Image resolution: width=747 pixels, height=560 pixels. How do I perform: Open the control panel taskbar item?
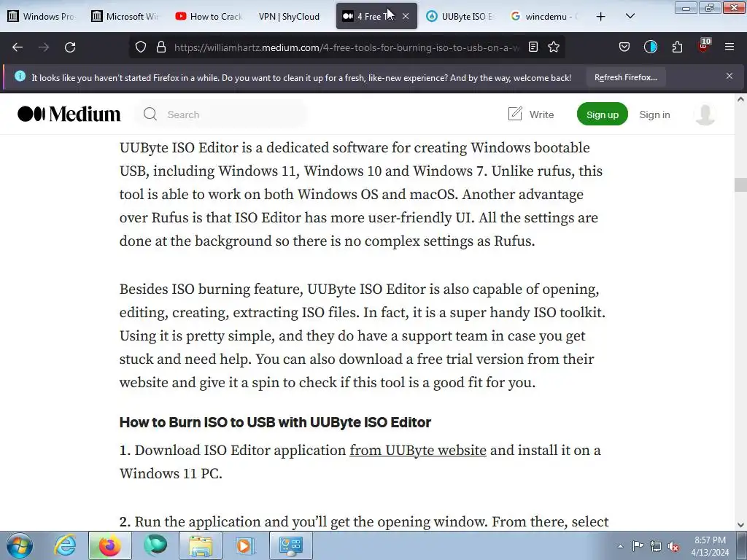pos(290,545)
